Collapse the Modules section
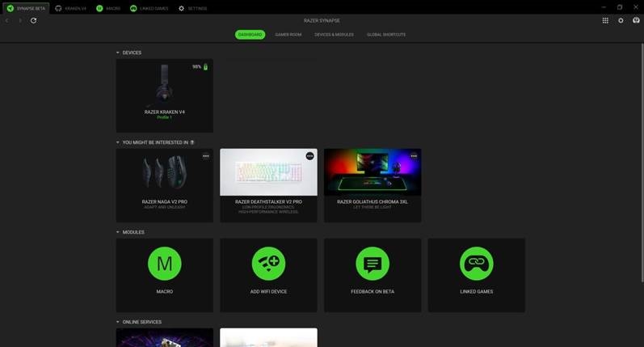The width and height of the screenshot is (644, 347). [x=117, y=232]
